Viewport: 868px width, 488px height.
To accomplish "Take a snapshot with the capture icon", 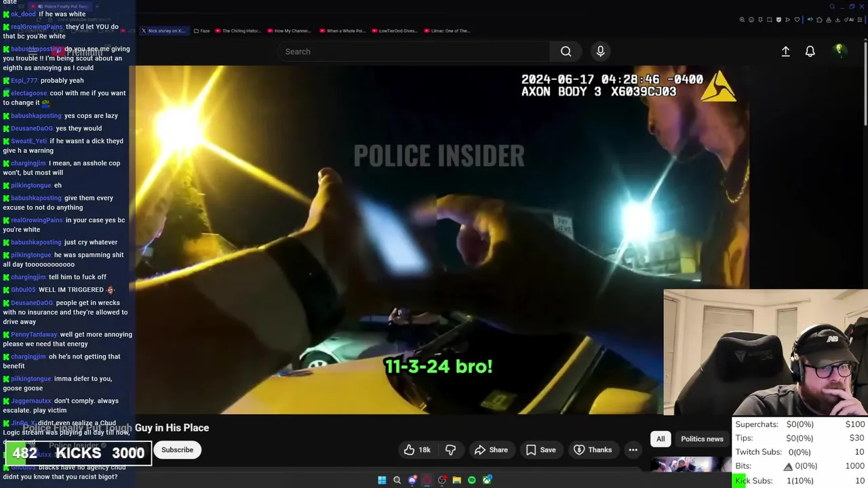I will point(770,20).
